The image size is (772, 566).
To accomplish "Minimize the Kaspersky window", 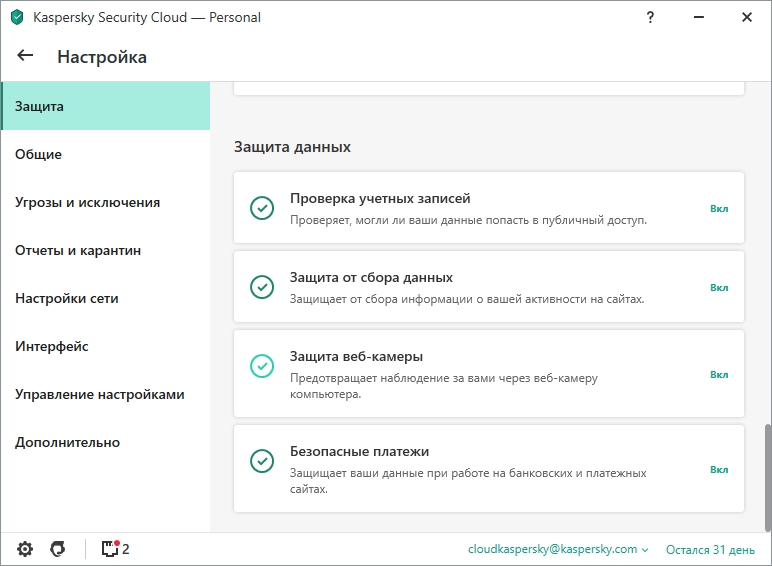I will [699, 17].
